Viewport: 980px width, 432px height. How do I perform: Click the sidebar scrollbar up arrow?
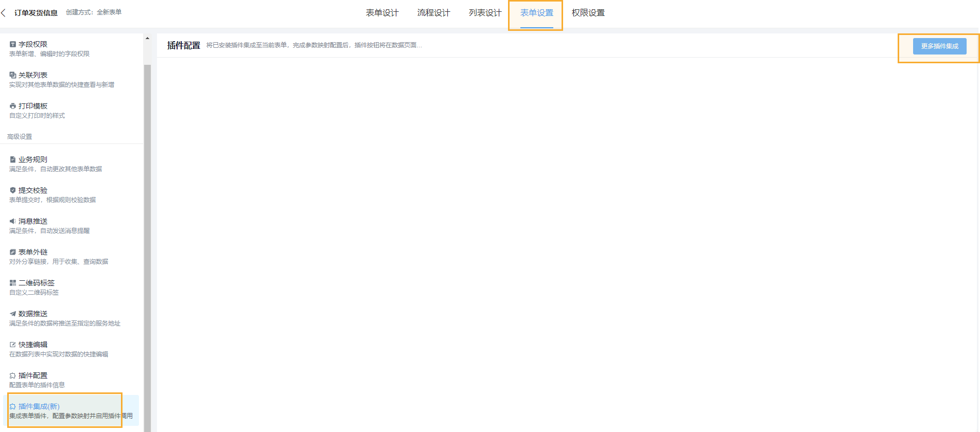pos(147,38)
